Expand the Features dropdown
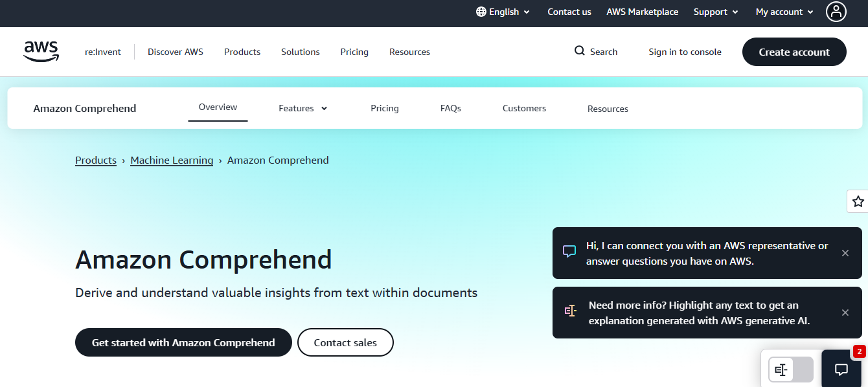 click(303, 108)
